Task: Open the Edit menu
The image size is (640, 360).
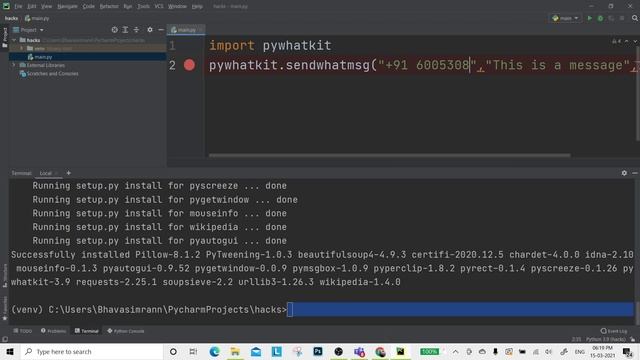Action: (32, 6)
